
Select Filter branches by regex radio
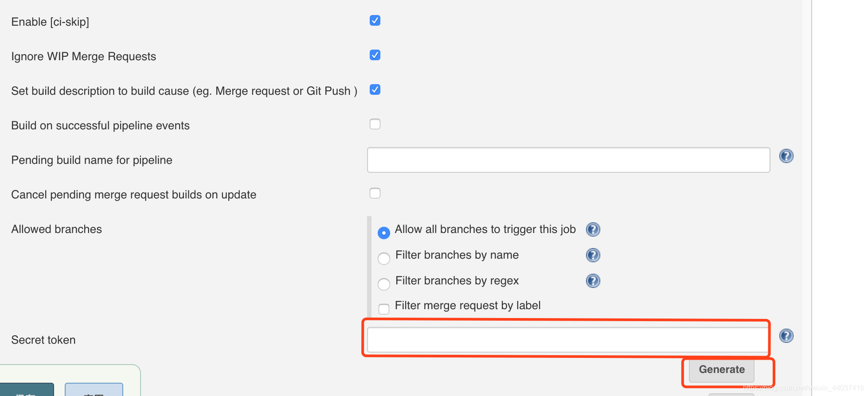tap(384, 284)
